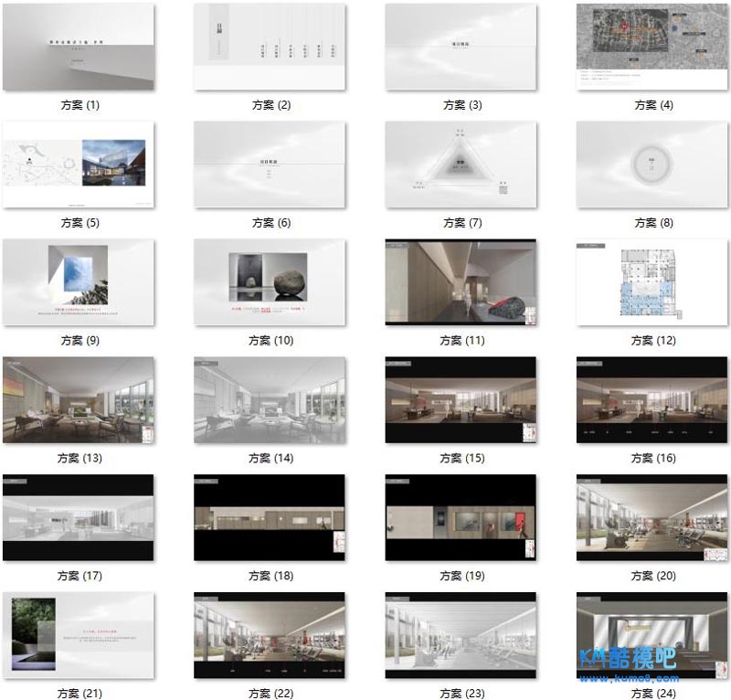Click the 方案 (4) aerial map thumbnail
Image resolution: width=731 pixels, height=700 pixels.
[652, 48]
